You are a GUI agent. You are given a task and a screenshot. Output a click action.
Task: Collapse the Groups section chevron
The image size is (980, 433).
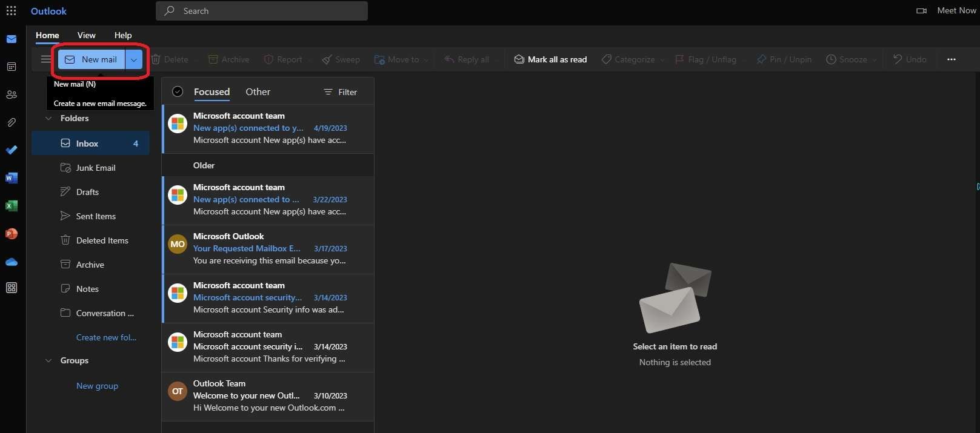[x=48, y=360]
